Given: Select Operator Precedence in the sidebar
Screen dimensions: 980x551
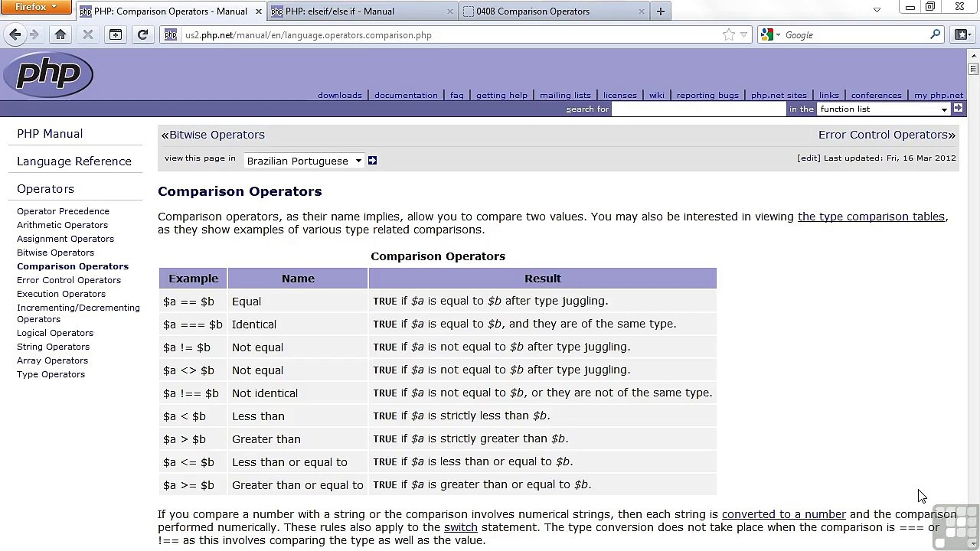Looking at the screenshot, I should pos(63,211).
